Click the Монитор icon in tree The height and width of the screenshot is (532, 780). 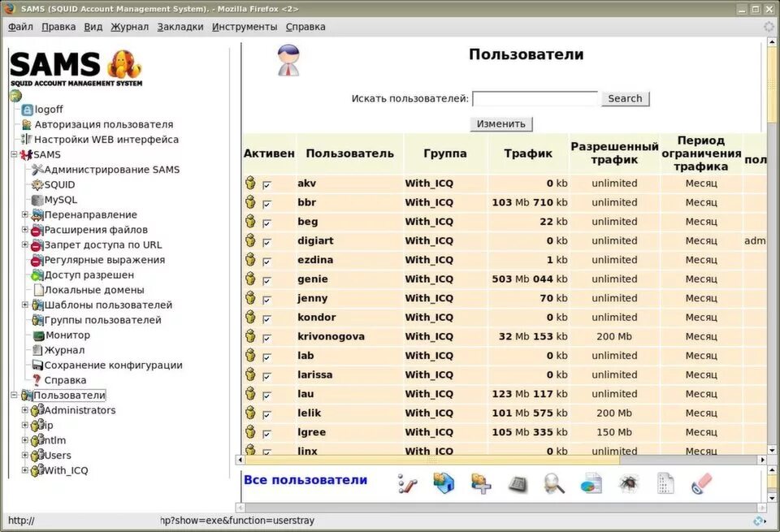coord(39,335)
